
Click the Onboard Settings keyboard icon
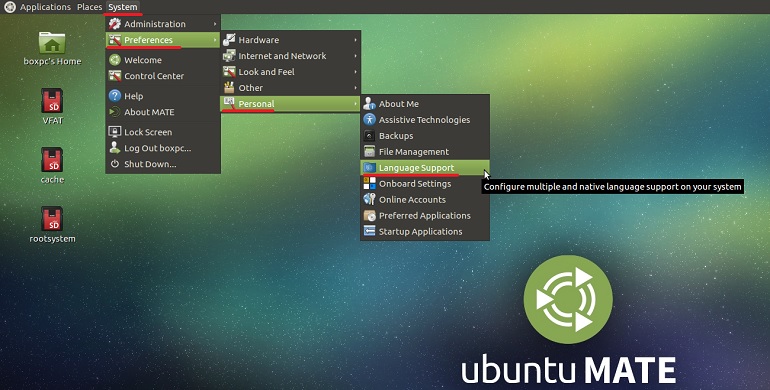pyautogui.click(x=369, y=183)
